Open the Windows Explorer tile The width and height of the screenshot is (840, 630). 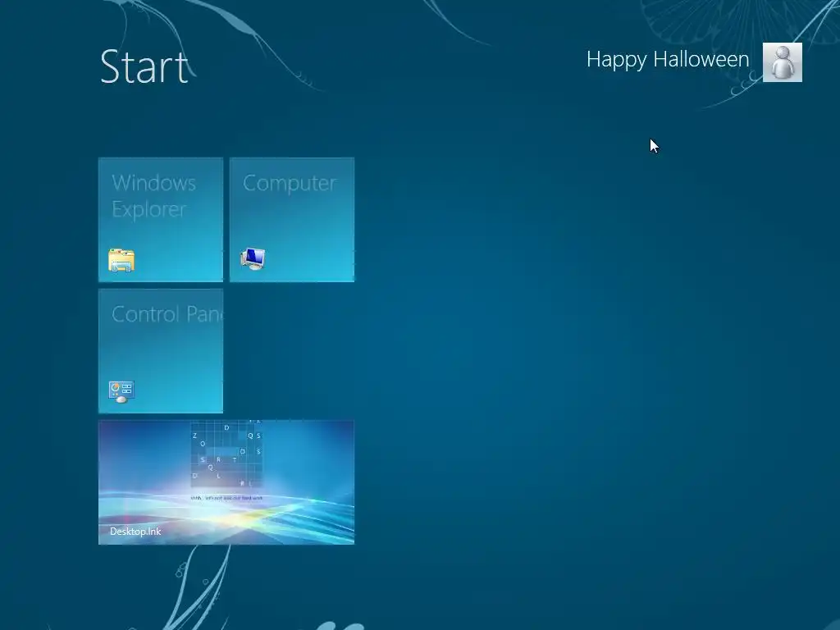[x=161, y=220]
